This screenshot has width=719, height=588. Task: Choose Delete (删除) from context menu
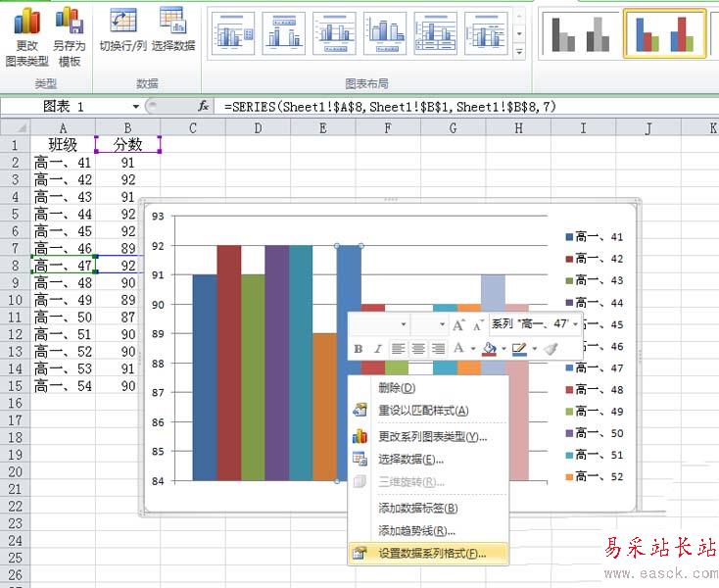[x=428, y=388]
